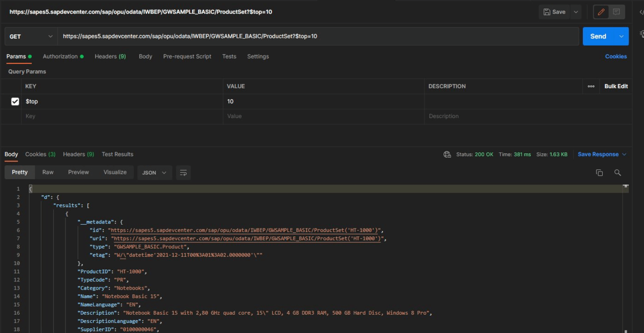Open the GET method dropdown

click(31, 36)
